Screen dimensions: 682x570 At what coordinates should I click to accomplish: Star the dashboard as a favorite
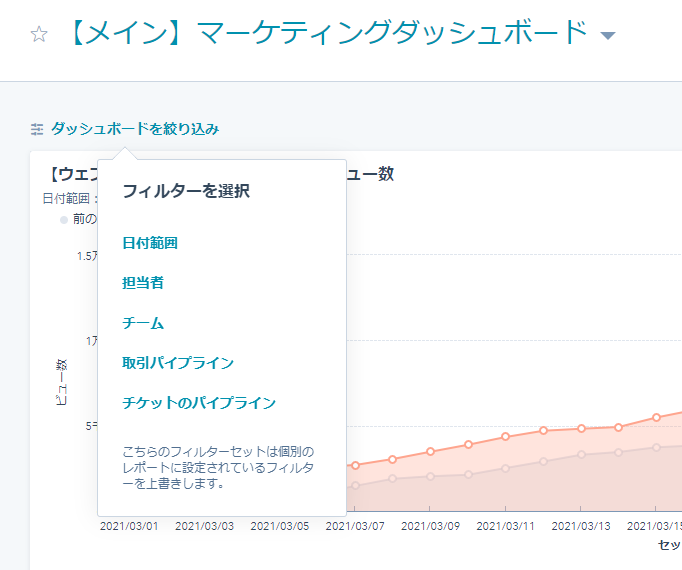pos(39,35)
